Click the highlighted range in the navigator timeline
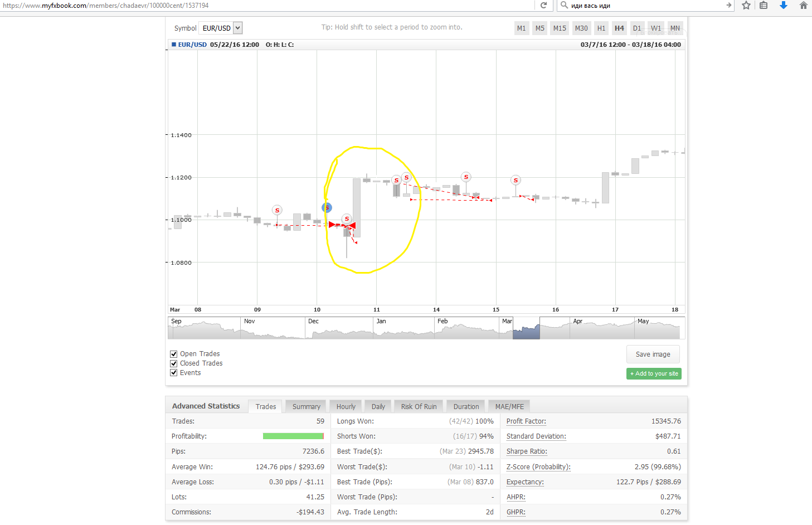 pyautogui.click(x=526, y=328)
